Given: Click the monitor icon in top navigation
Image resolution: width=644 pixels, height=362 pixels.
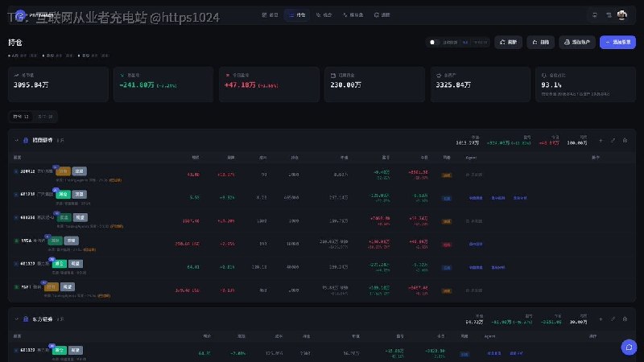Looking at the screenshot, I should [x=594, y=14].
